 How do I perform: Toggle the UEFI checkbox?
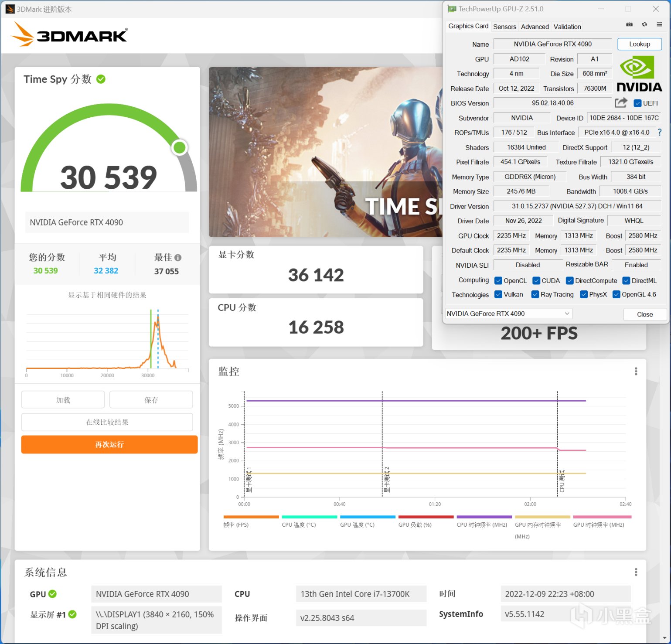coord(637,103)
